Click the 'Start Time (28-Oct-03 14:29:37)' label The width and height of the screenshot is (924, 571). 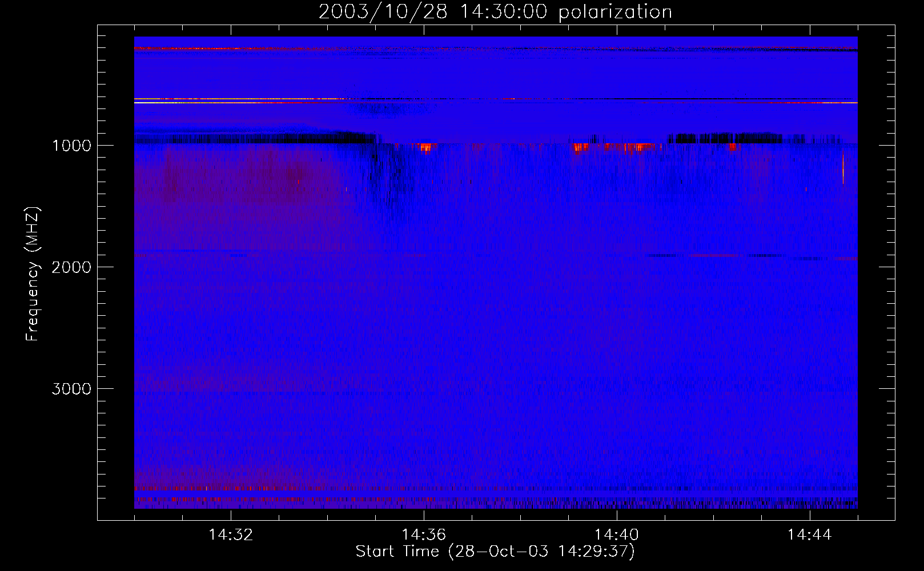point(495,552)
